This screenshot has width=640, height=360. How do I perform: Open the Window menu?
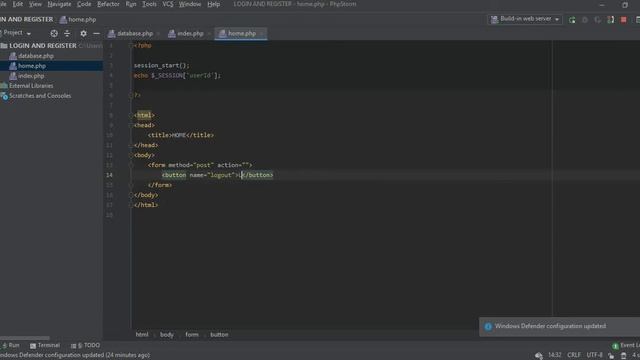(190, 4)
